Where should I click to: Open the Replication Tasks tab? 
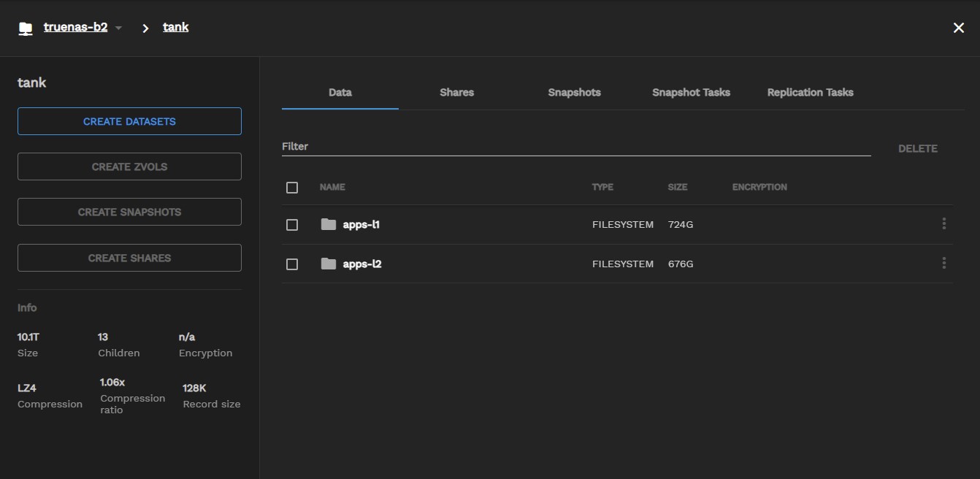[x=811, y=93]
